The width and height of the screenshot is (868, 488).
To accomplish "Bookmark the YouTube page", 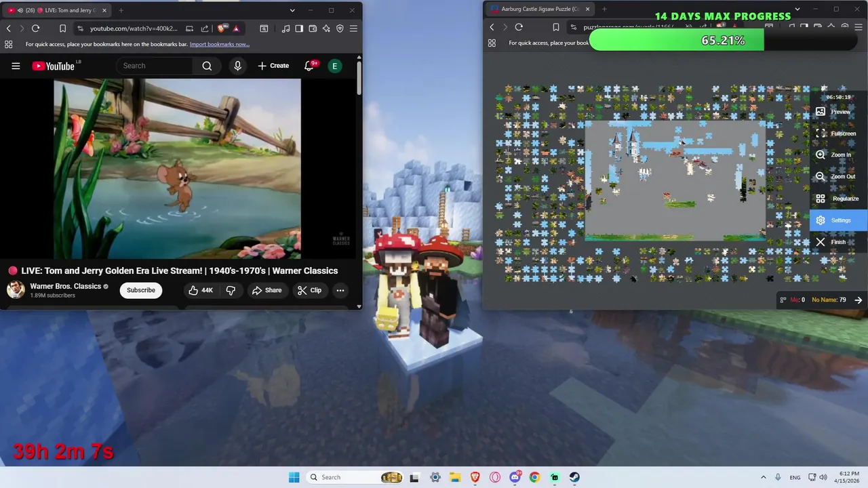I will [x=62, y=28].
